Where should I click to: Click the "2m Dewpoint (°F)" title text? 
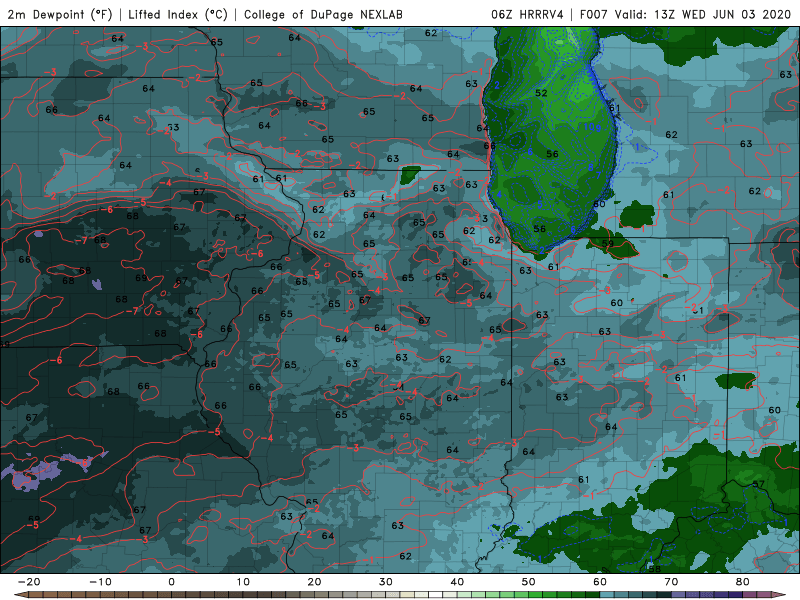[60, 14]
